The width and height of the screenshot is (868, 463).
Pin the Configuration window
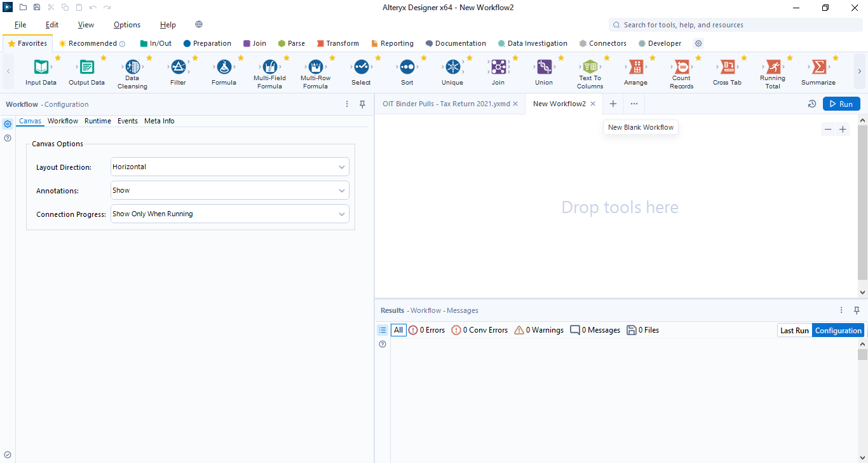tap(362, 104)
